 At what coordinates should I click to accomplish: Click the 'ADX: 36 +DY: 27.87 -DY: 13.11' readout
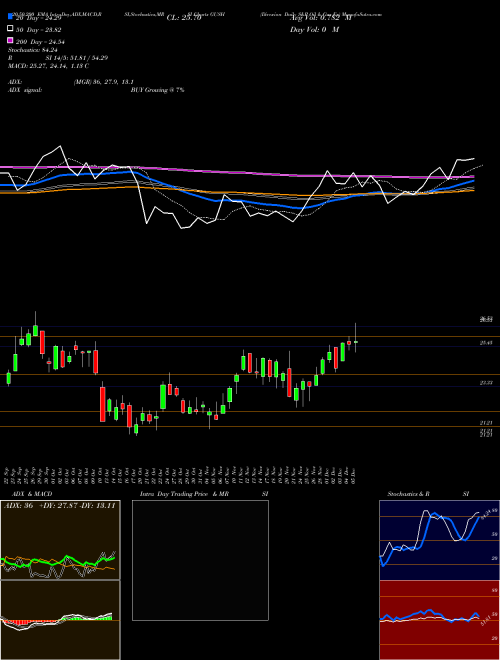[59, 506]
